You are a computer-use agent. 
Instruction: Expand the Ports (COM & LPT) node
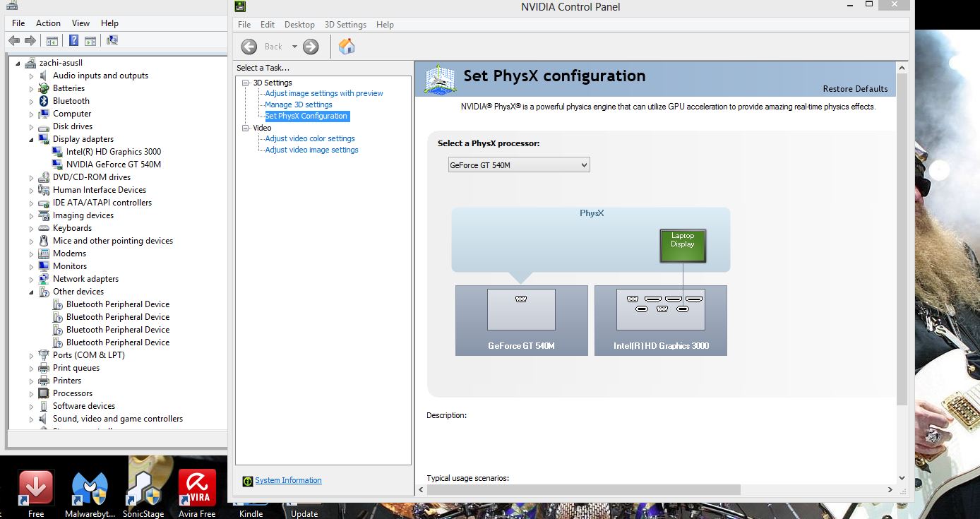(31, 356)
